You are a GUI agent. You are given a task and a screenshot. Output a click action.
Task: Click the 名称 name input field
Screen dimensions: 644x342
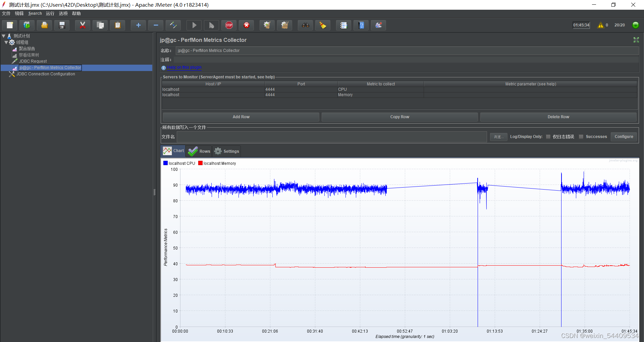407,51
